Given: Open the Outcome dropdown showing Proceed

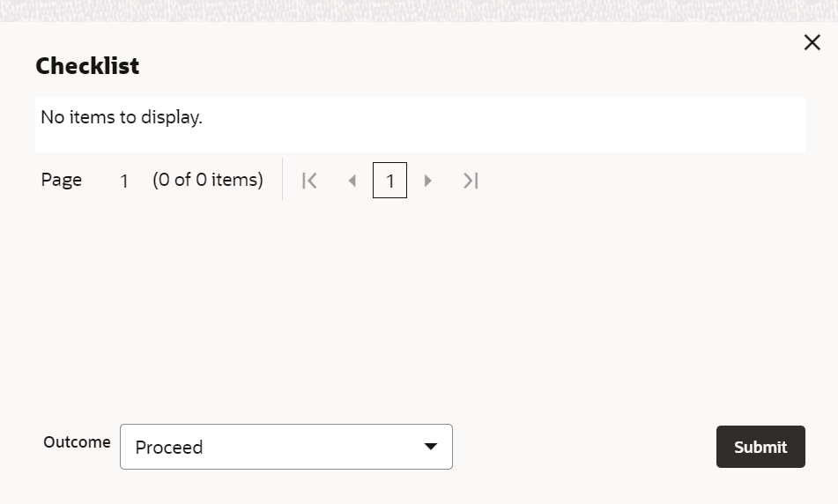Looking at the screenshot, I should [x=286, y=447].
